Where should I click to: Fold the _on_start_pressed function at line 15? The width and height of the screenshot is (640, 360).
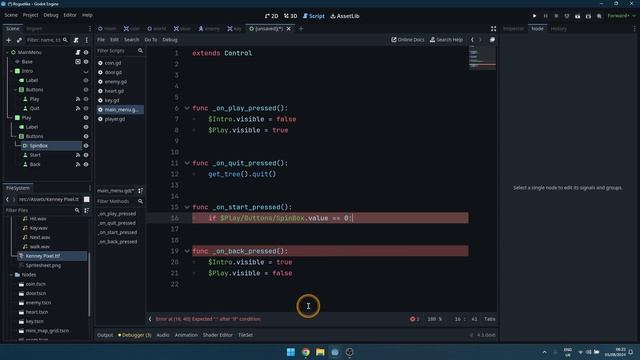click(x=187, y=207)
